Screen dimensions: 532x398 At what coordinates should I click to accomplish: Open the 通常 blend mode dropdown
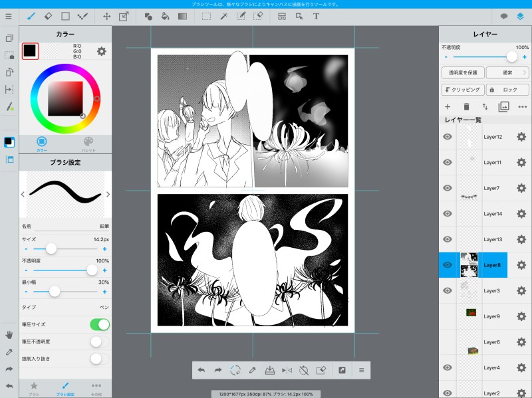click(x=507, y=72)
